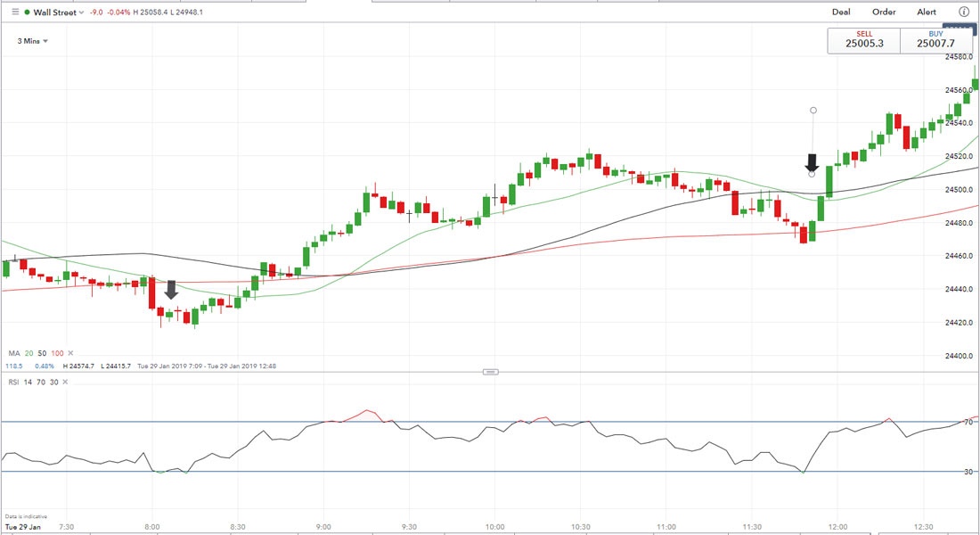This screenshot has width=980, height=535.
Task: Remove the MA indicator with its X
Action: [x=70, y=353]
